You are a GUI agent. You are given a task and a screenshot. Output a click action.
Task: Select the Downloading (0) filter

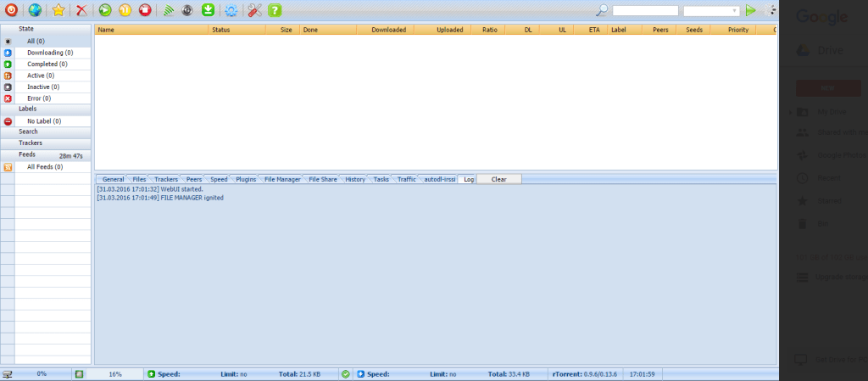[x=49, y=53]
